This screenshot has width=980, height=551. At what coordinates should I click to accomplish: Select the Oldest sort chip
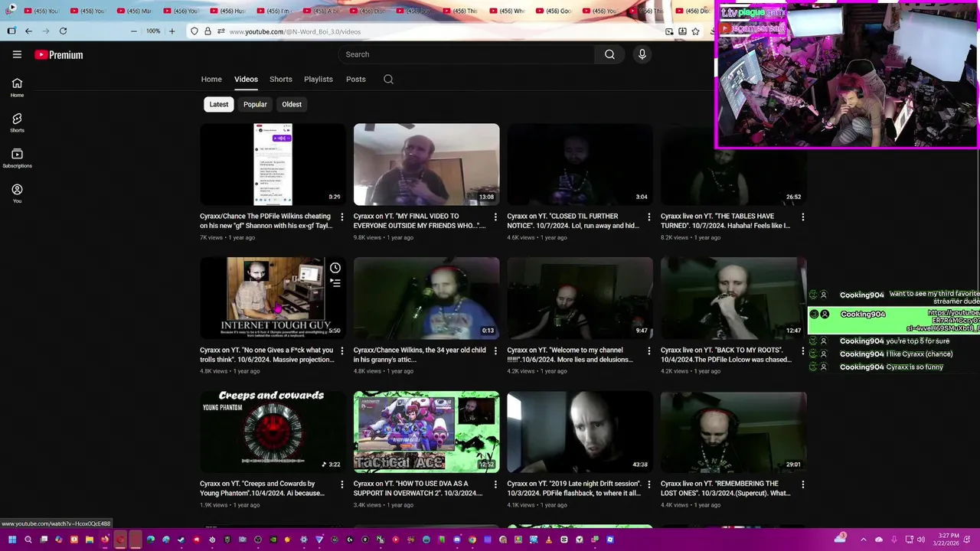pyautogui.click(x=292, y=104)
